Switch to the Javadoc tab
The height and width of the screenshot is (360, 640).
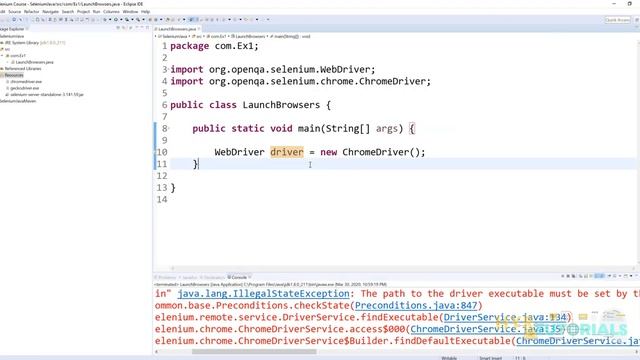pos(189,277)
